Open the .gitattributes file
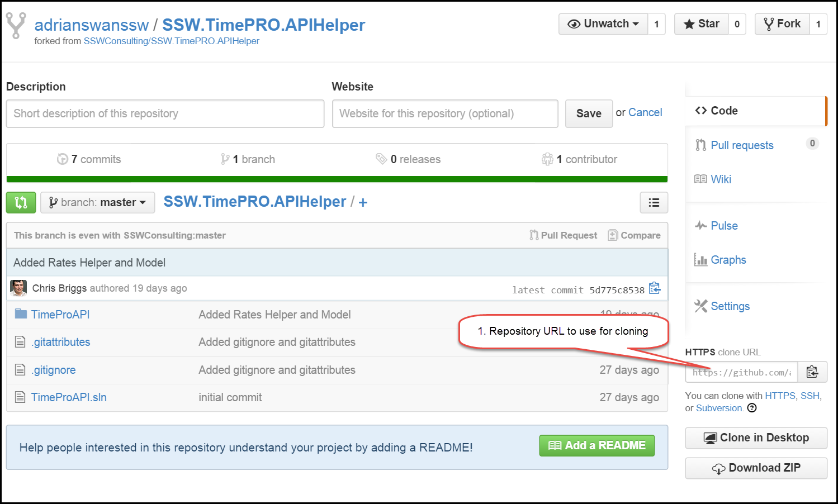The image size is (838, 504). (x=61, y=342)
